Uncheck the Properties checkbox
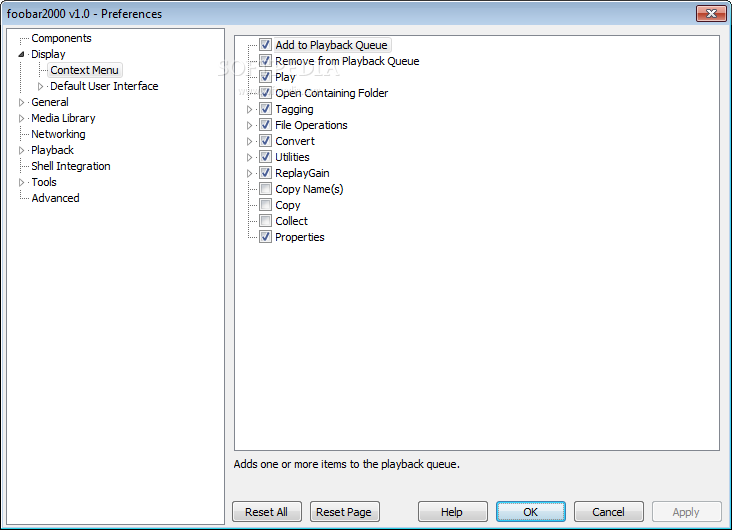The image size is (732, 530). [265, 237]
